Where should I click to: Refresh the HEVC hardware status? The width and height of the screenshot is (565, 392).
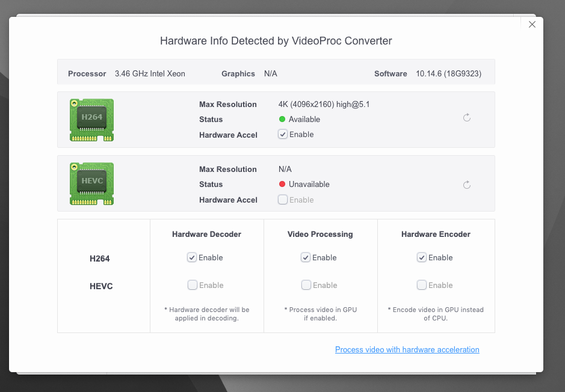(x=467, y=185)
